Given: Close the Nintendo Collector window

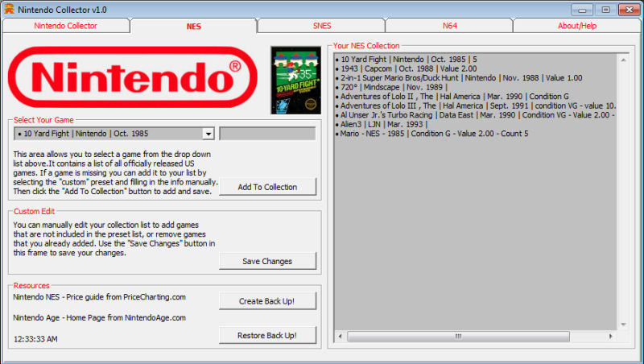Looking at the screenshot, I should pos(630,10).
